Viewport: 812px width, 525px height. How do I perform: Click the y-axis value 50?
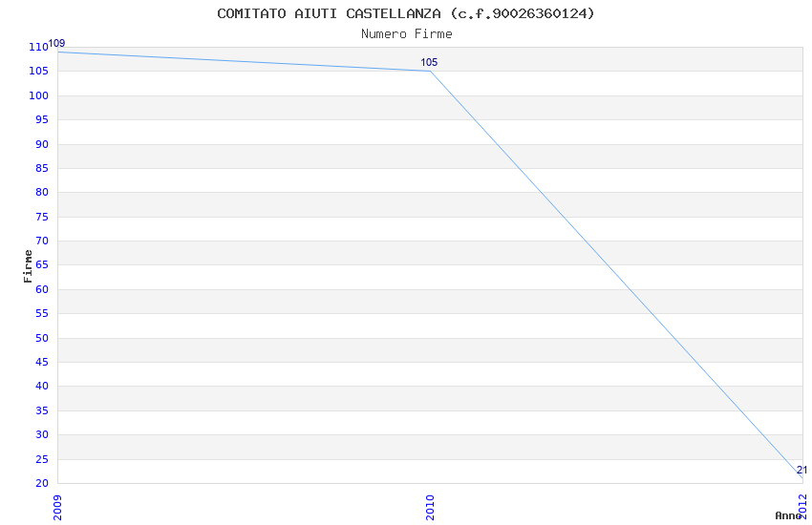pos(41,338)
